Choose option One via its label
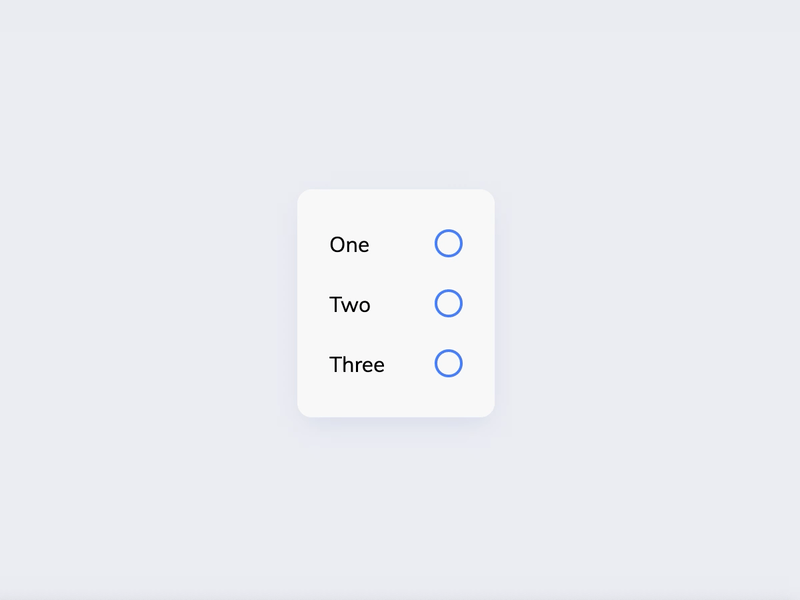The image size is (800, 600). point(349,245)
